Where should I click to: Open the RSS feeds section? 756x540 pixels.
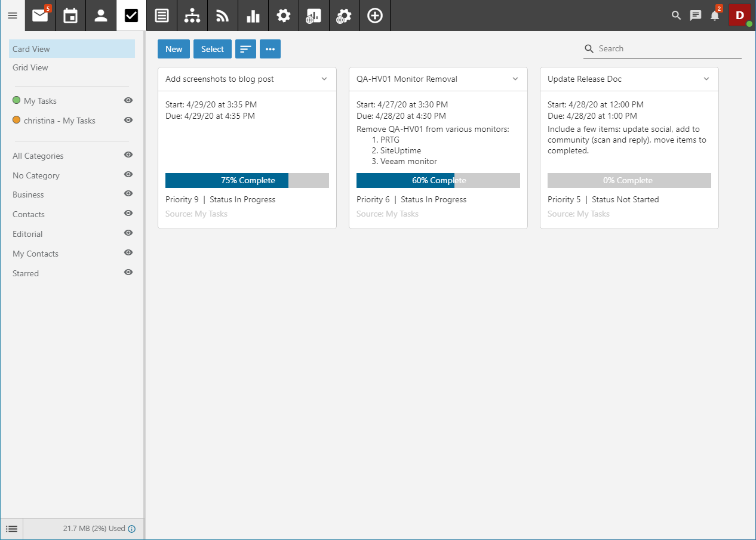tap(222, 16)
